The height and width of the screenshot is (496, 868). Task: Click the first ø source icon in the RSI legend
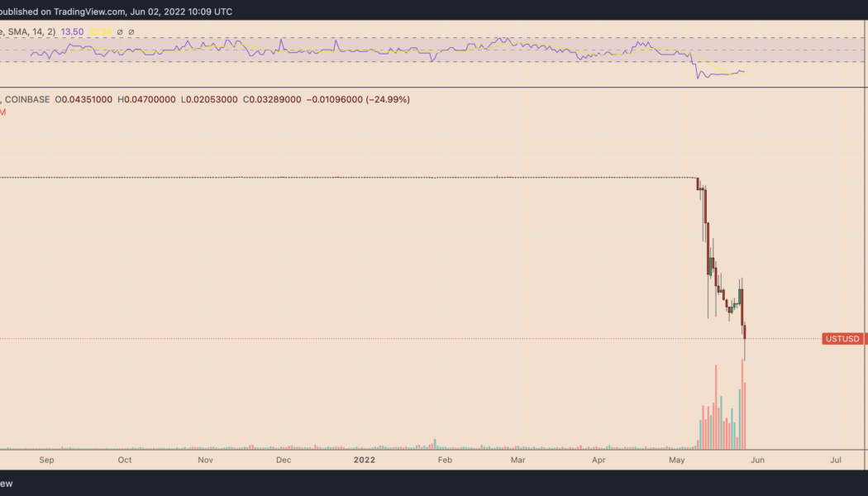(121, 31)
